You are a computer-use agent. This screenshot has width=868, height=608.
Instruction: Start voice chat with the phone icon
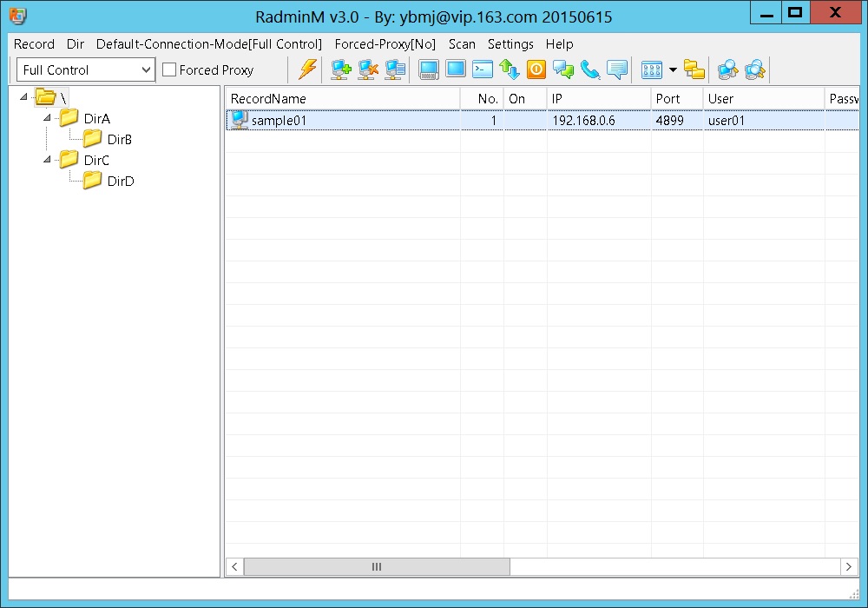tap(590, 69)
